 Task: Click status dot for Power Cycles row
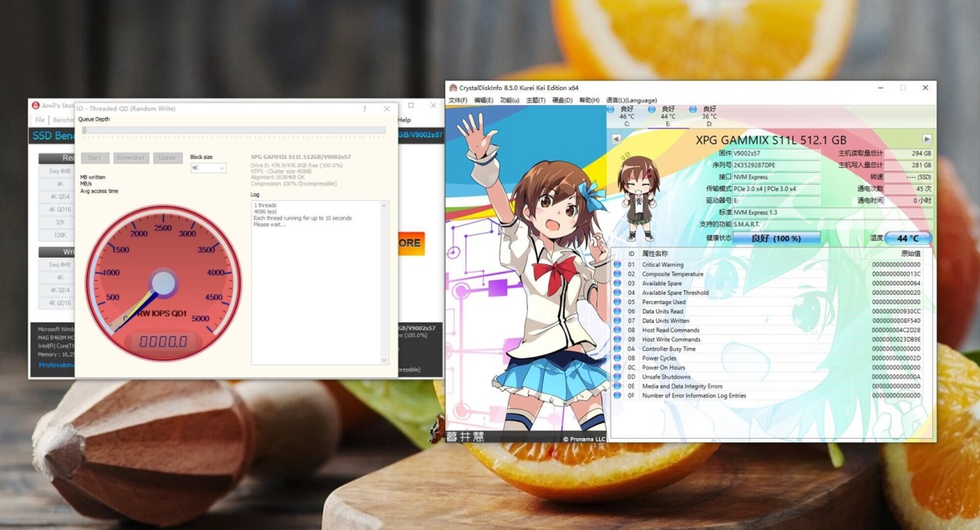coord(617,359)
